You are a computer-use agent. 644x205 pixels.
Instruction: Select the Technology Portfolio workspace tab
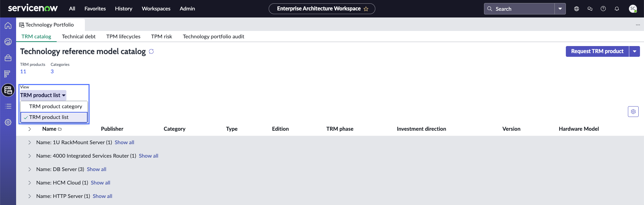pos(50,25)
